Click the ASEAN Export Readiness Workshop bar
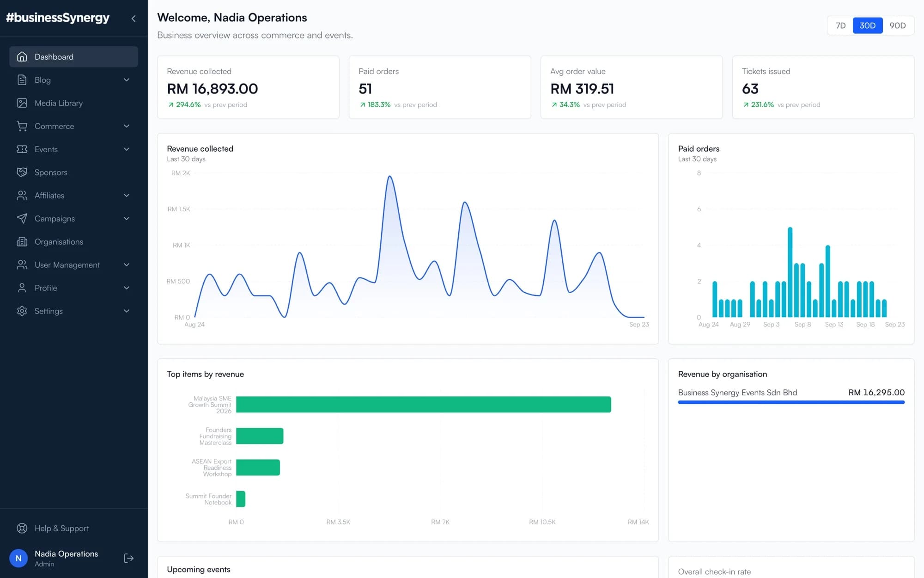Screen dimensions: 924x578 click(258, 467)
